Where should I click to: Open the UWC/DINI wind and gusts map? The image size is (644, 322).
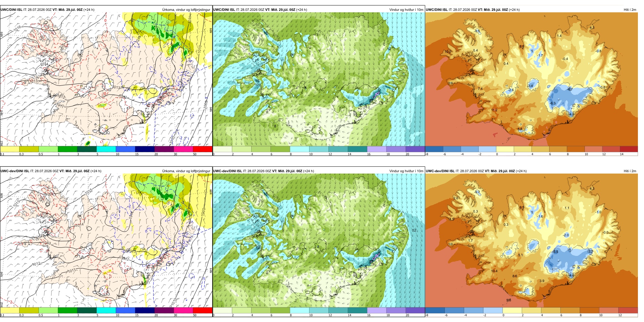319,79
